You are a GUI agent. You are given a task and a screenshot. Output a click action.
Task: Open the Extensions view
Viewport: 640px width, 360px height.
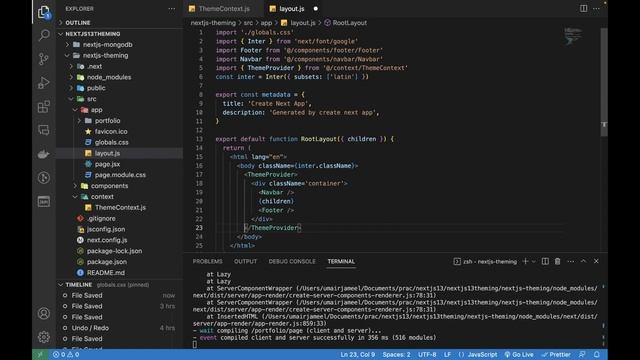(x=44, y=107)
